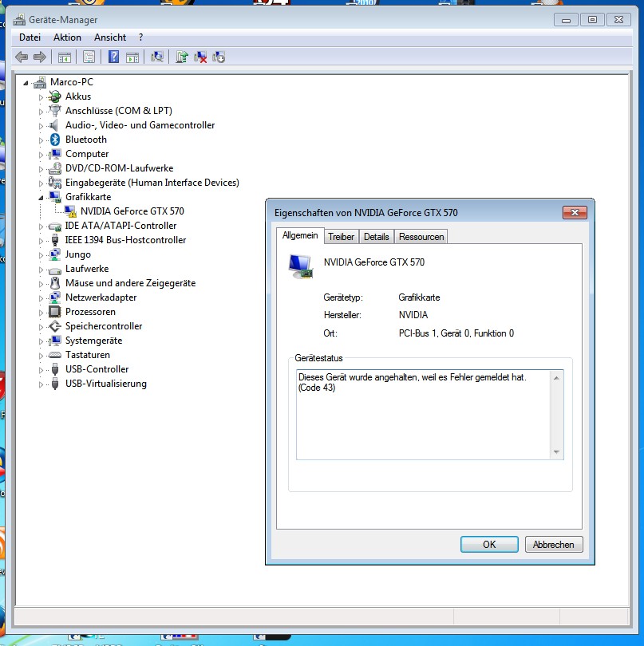
Task: Click the Forward arrow toolbar icon
Action: pos(40,57)
